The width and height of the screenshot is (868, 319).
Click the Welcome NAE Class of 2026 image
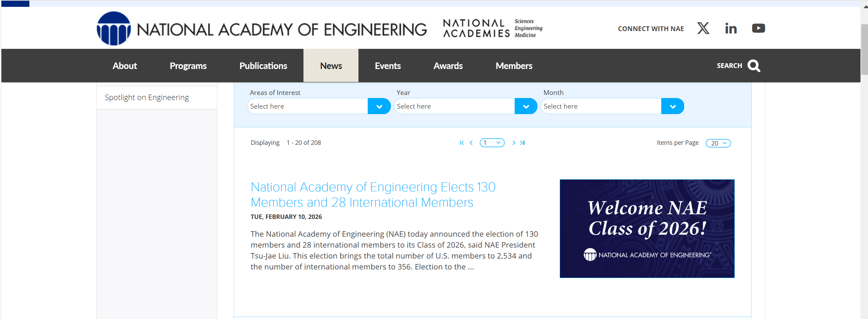point(647,228)
